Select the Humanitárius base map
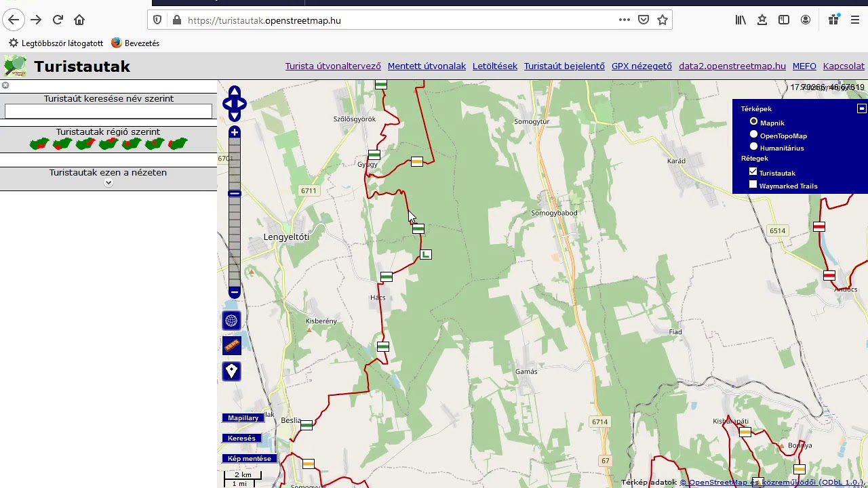 click(x=753, y=147)
